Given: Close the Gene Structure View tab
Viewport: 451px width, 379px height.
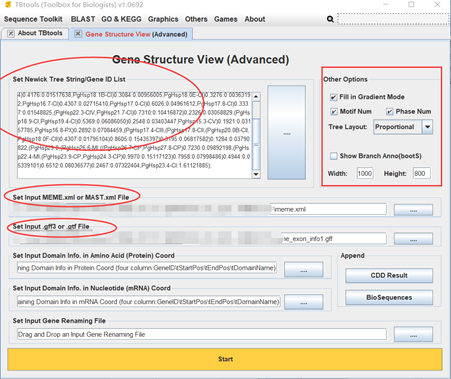Looking at the screenshot, I should coord(78,34).
